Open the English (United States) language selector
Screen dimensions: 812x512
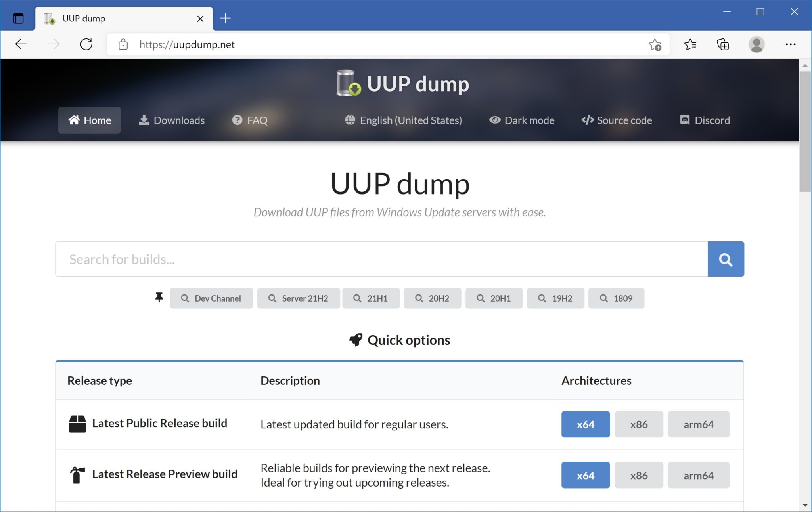[x=411, y=120]
